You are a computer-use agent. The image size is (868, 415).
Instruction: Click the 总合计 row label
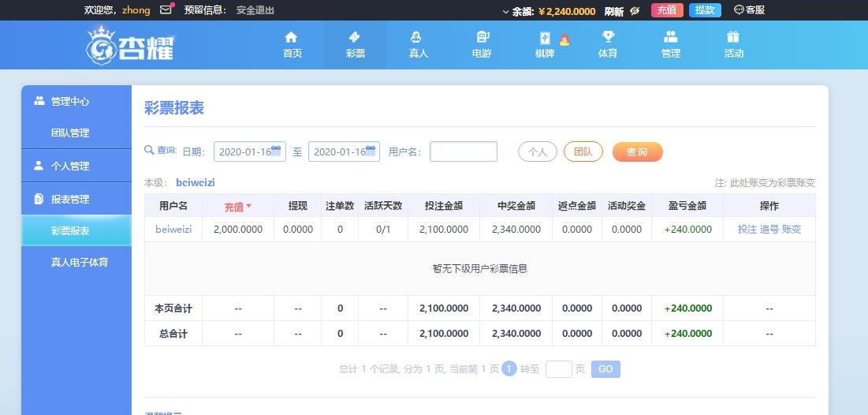click(173, 334)
